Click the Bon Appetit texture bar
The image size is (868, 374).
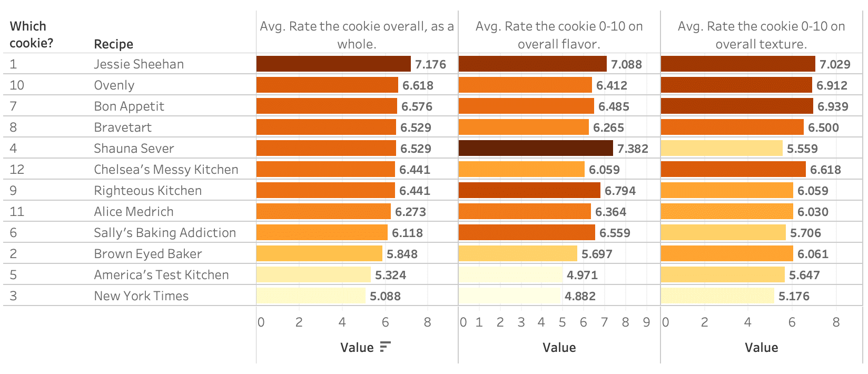pos(737,106)
